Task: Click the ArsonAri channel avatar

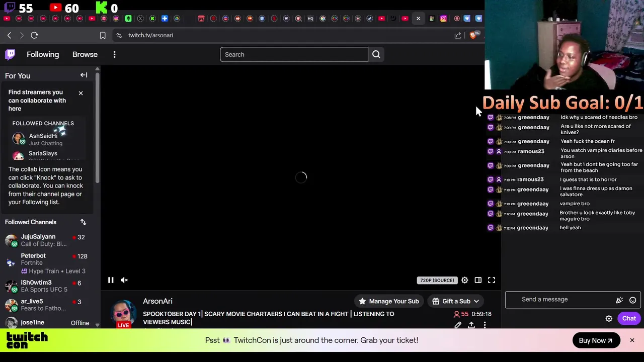Action: pos(123,313)
